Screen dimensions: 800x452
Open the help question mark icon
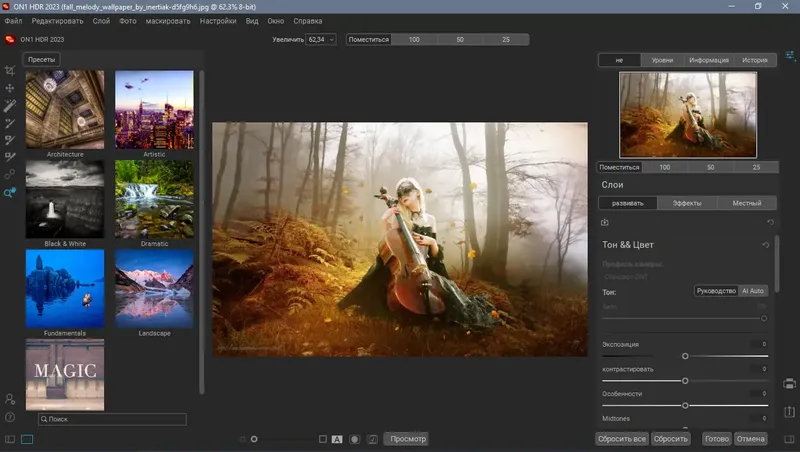(10, 417)
